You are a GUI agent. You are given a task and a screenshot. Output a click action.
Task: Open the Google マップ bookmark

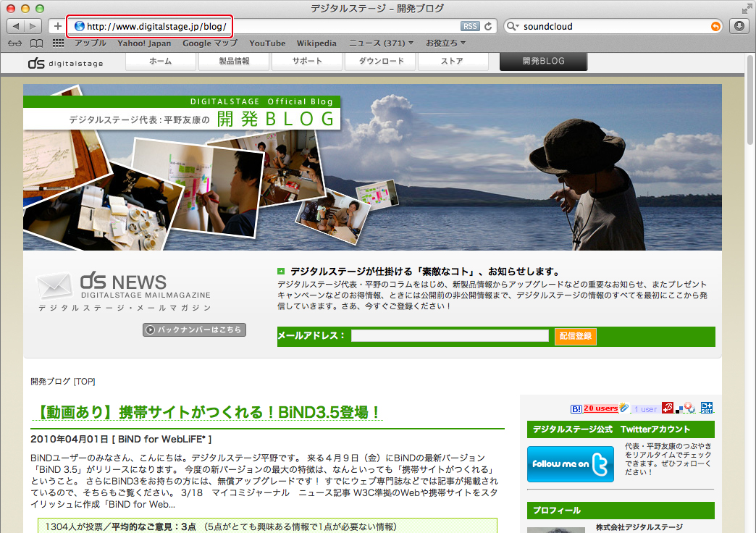point(210,43)
